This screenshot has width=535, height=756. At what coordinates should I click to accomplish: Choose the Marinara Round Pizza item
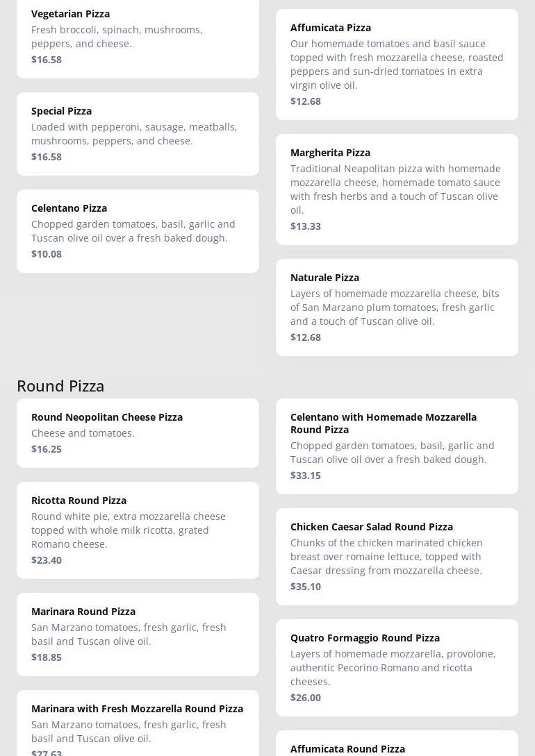point(138,634)
